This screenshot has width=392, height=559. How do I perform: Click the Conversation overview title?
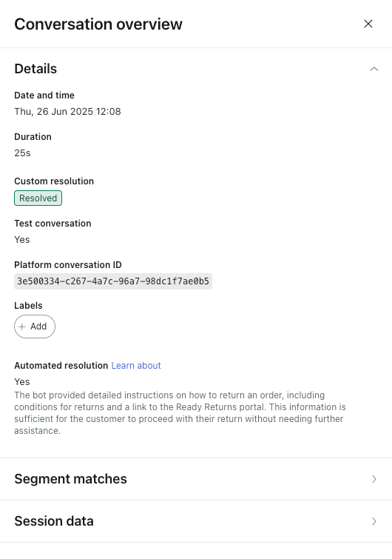click(x=98, y=24)
